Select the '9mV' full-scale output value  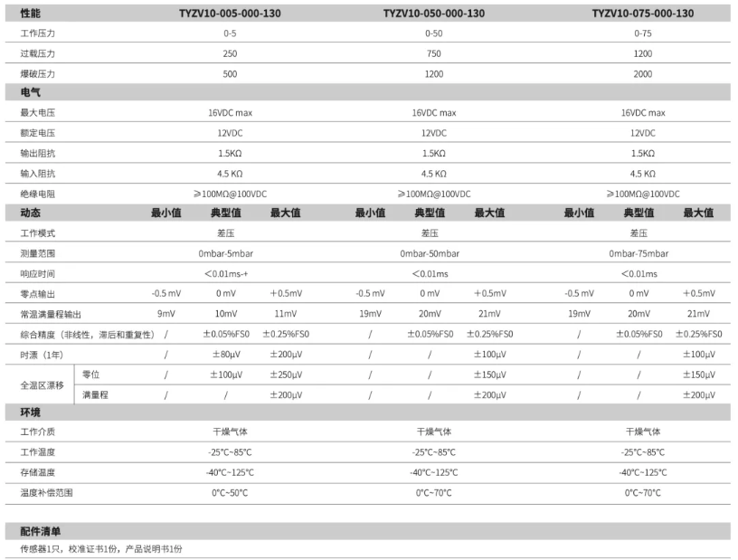tap(166, 314)
